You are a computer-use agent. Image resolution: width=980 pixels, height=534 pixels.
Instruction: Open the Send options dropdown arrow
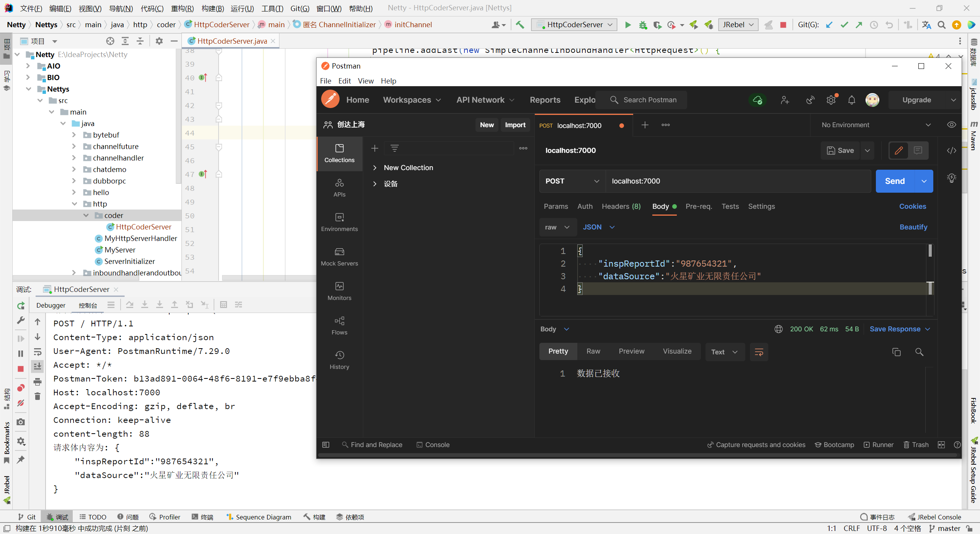[924, 181]
